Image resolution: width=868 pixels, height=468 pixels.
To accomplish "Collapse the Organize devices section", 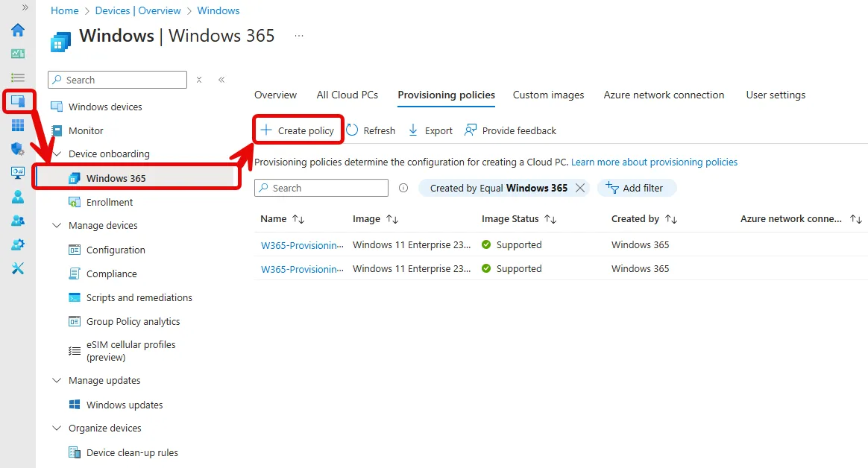I will point(57,428).
